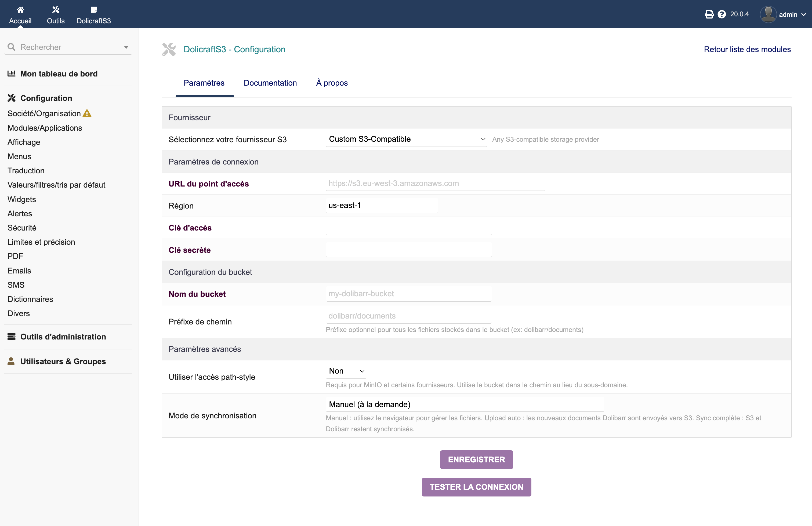This screenshot has width=812, height=526.
Task: Open Modules/Applications in the sidebar
Action: pos(45,128)
